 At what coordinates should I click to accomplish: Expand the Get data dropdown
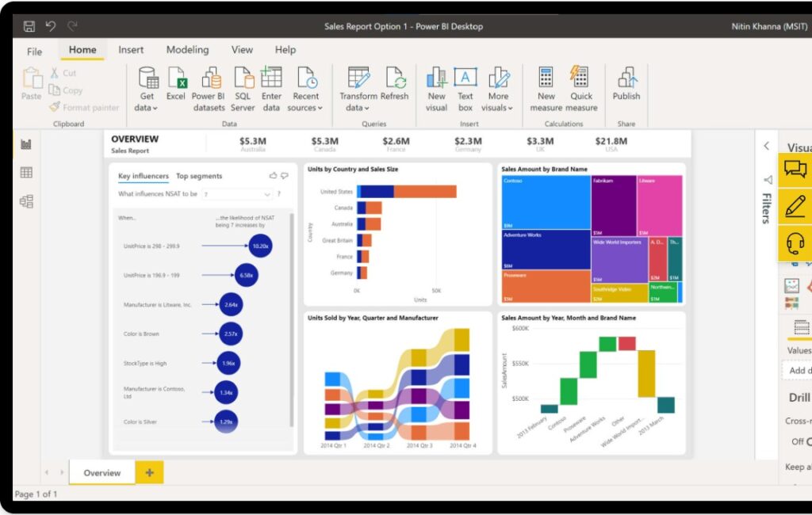pyautogui.click(x=147, y=108)
